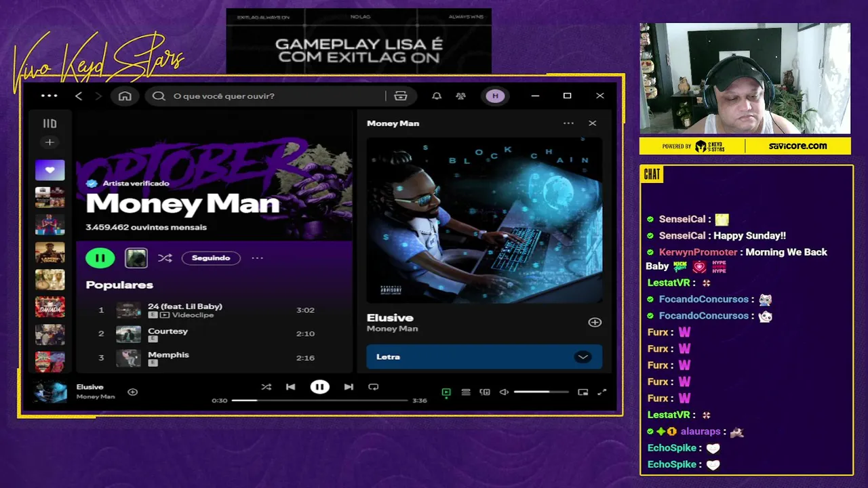Open the queue list icon
This screenshot has width=868, height=488.
466,392
